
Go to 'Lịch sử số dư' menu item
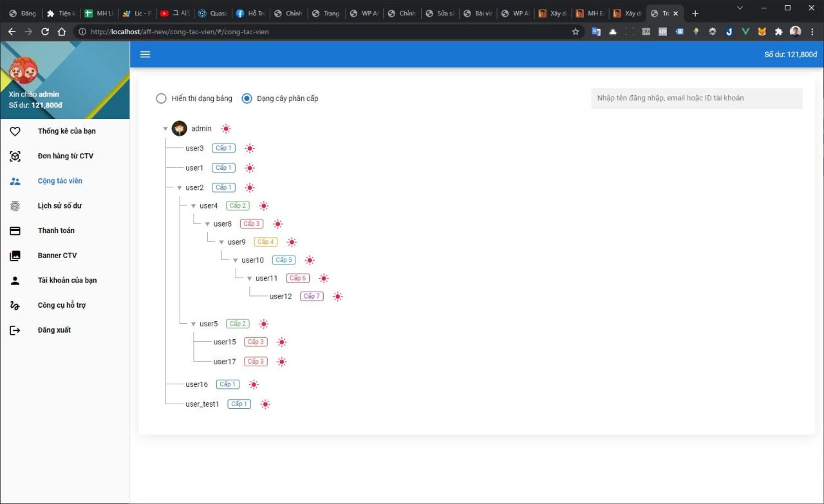tap(59, 206)
